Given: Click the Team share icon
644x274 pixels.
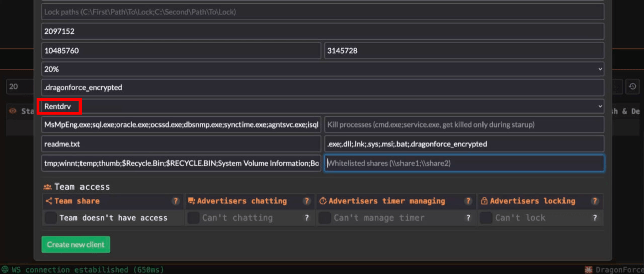Looking at the screenshot, I should (x=49, y=201).
